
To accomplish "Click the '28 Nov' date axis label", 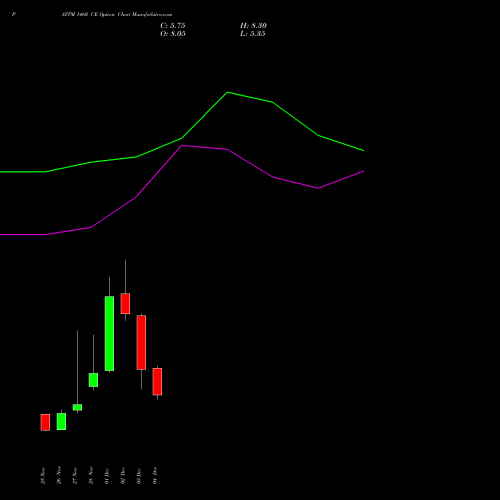I will click(x=91, y=475).
